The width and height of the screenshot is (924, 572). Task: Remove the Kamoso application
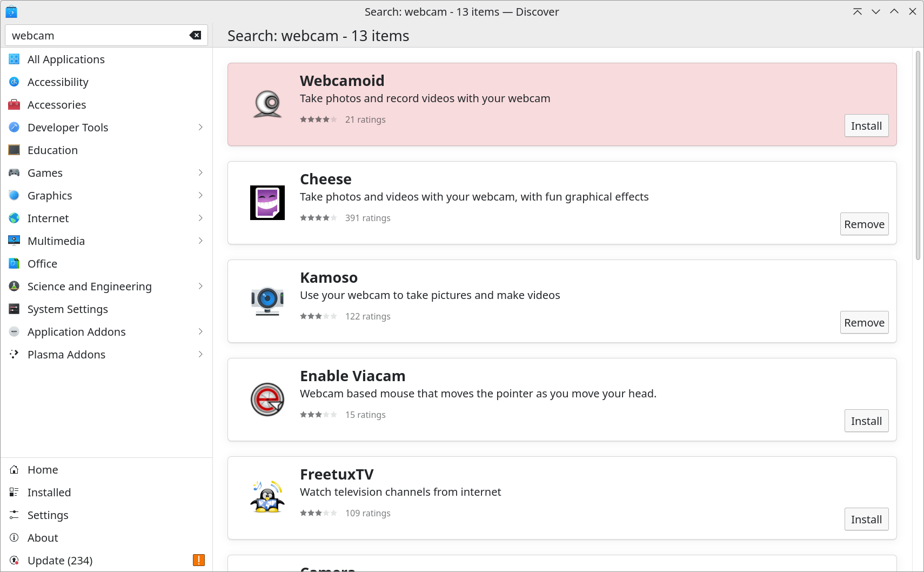pyautogui.click(x=864, y=322)
